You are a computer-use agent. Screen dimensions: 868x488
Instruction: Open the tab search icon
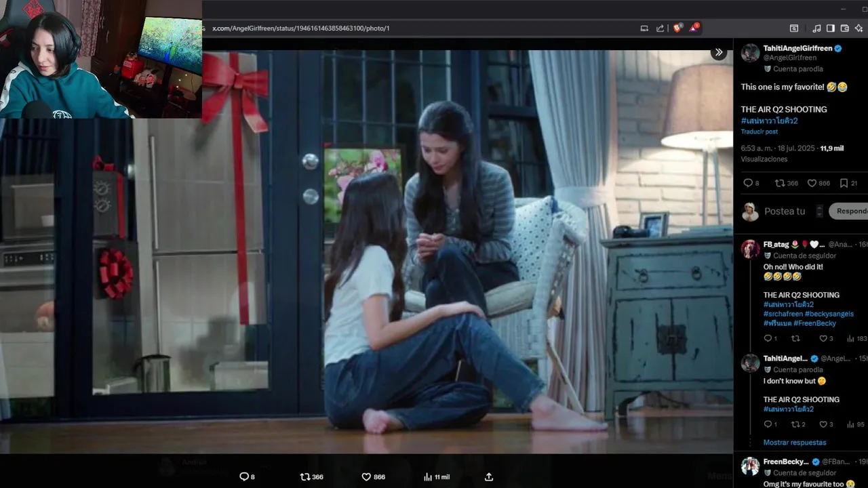tap(794, 28)
